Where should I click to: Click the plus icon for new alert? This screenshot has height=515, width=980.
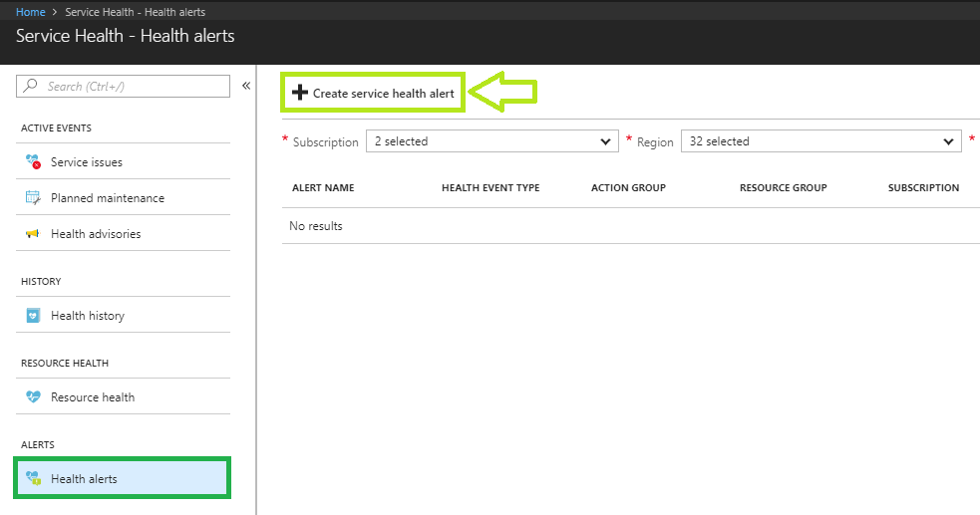[300, 93]
